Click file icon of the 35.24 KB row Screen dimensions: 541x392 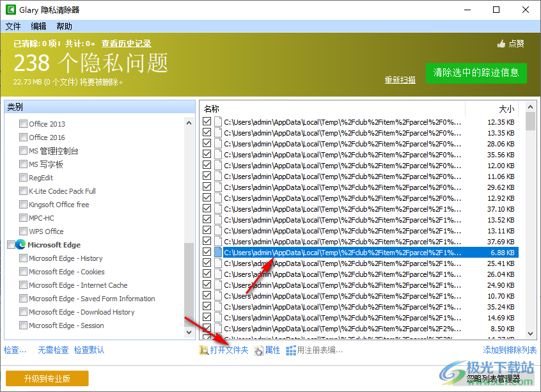click(217, 306)
